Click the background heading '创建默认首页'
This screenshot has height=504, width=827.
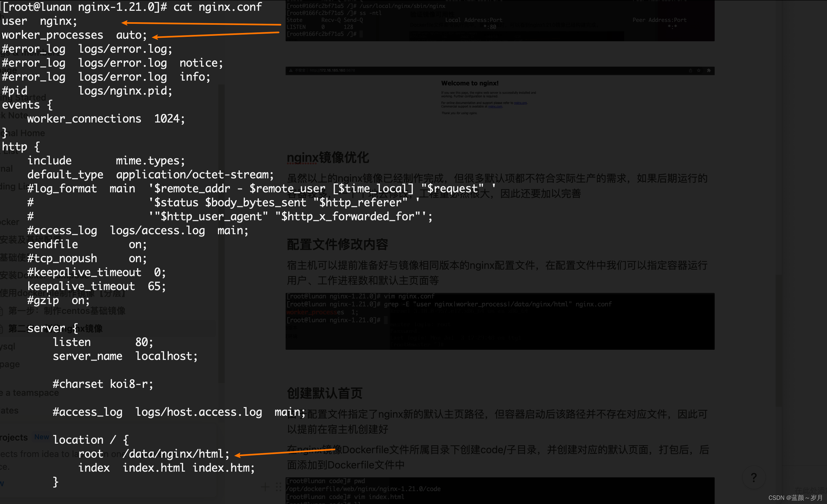pos(325,393)
